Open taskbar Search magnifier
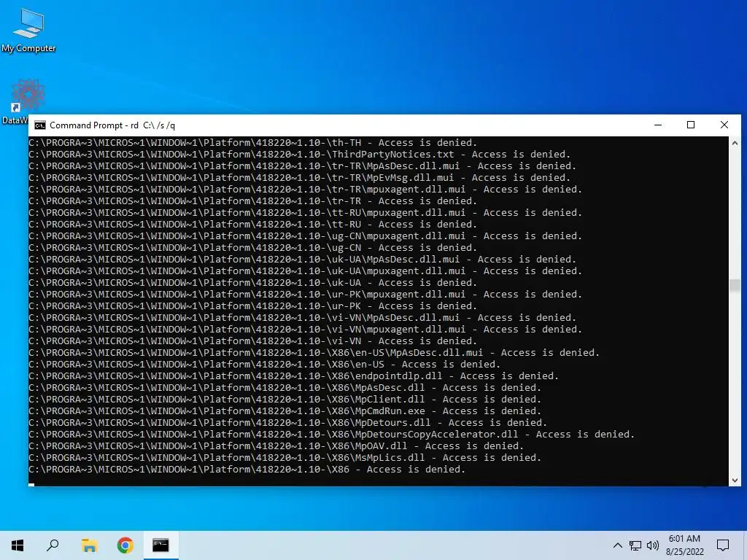 click(53, 545)
